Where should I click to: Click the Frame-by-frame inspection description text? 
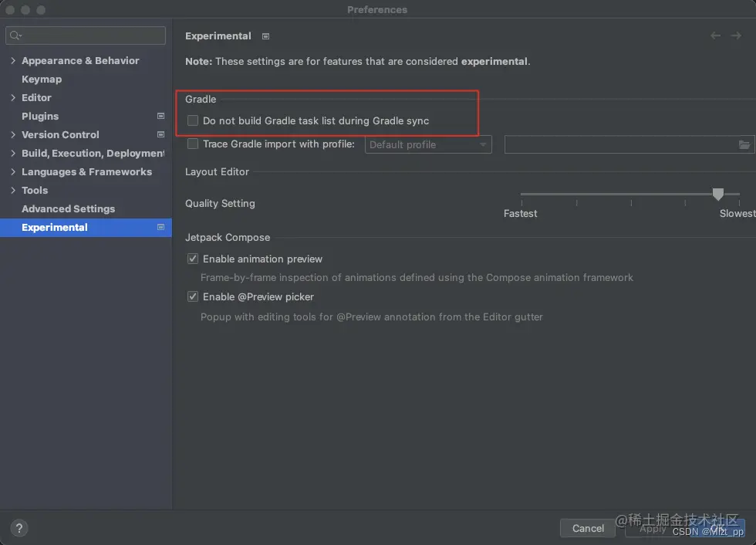(417, 278)
